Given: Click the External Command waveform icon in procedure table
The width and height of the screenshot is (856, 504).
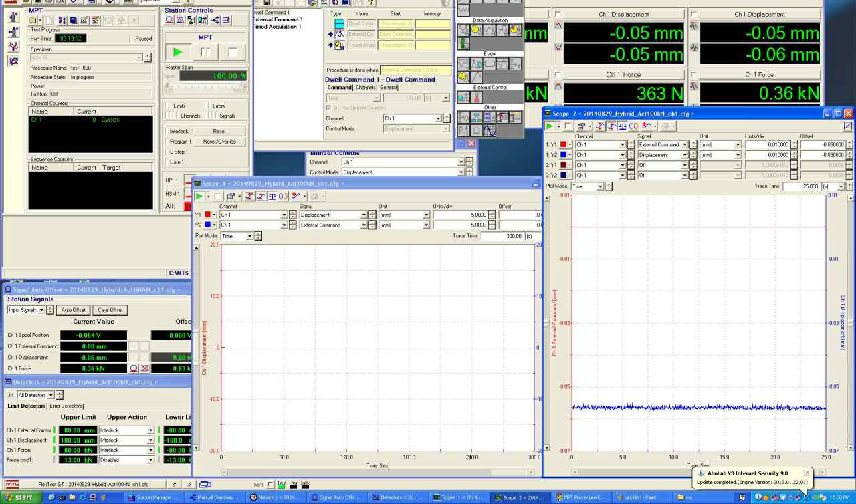Looking at the screenshot, I should click(x=339, y=34).
